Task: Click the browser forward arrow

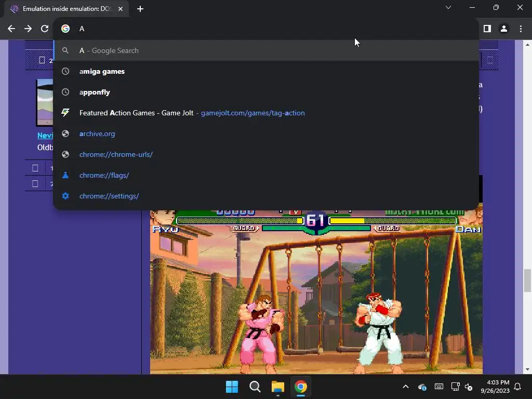Action: tap(28, 29)
